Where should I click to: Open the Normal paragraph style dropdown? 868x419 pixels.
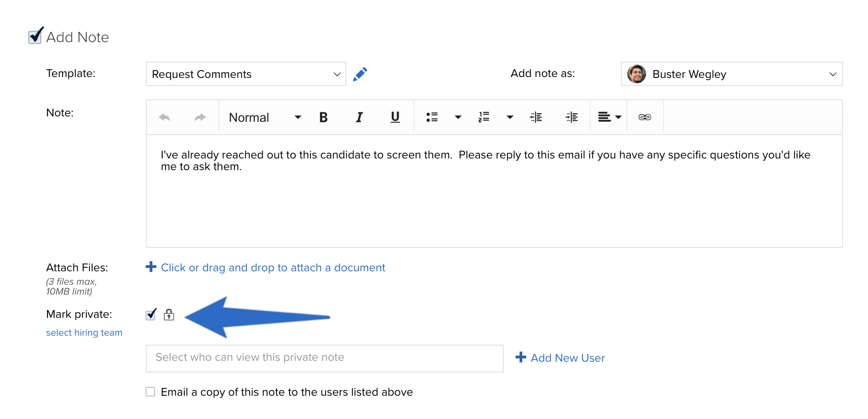[265, 117]
